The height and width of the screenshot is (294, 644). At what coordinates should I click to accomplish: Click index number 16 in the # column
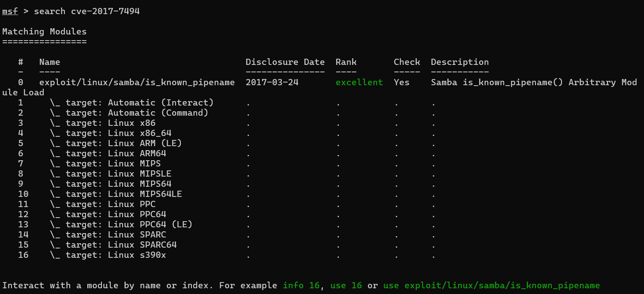[x=23, y=255]
